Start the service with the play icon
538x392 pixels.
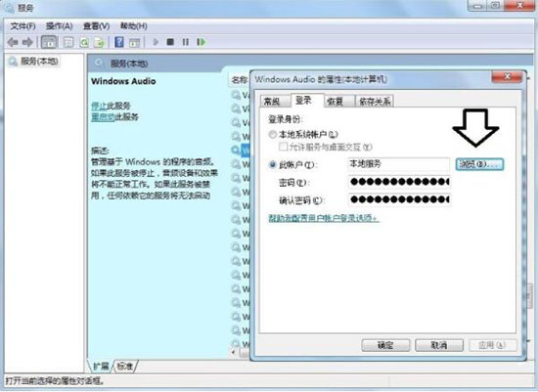[156, 42]
